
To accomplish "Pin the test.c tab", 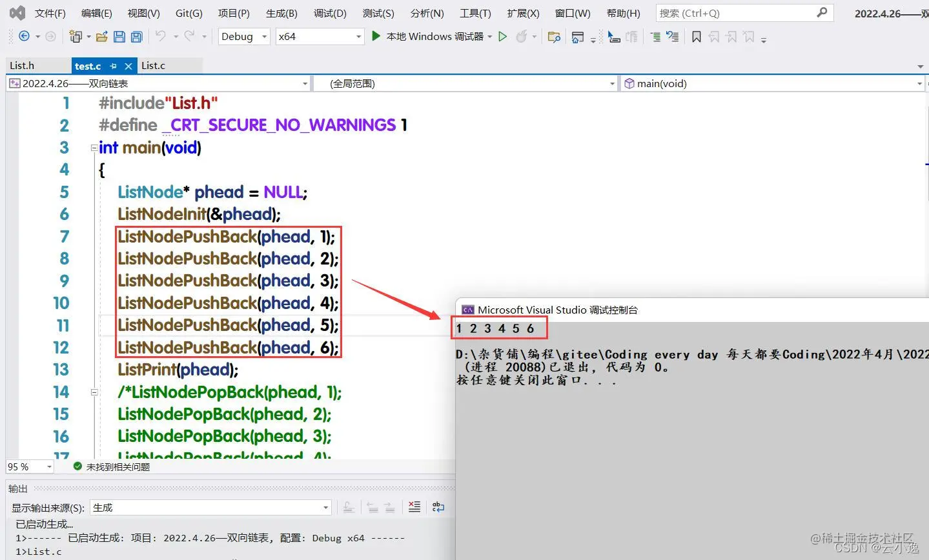I will pos(114,66).
